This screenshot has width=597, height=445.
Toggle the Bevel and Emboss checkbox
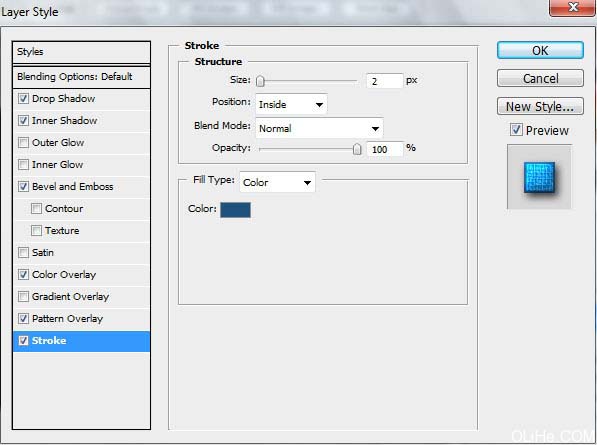pyautogui.click(x=23, y=187)
